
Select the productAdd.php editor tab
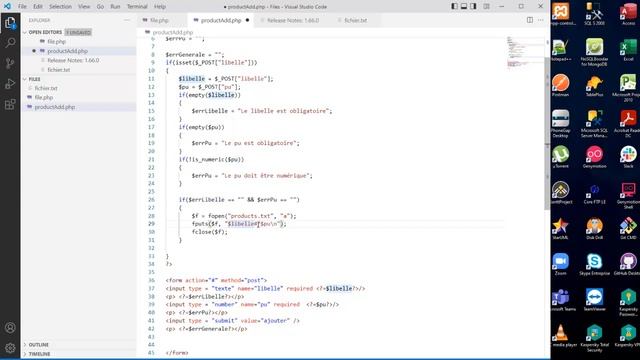[221, 20]
